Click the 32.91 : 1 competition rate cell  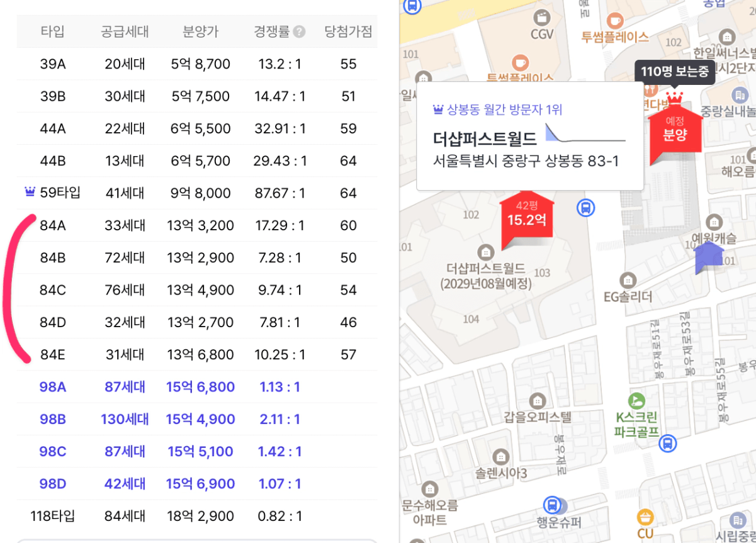click(x=280, y=128)
